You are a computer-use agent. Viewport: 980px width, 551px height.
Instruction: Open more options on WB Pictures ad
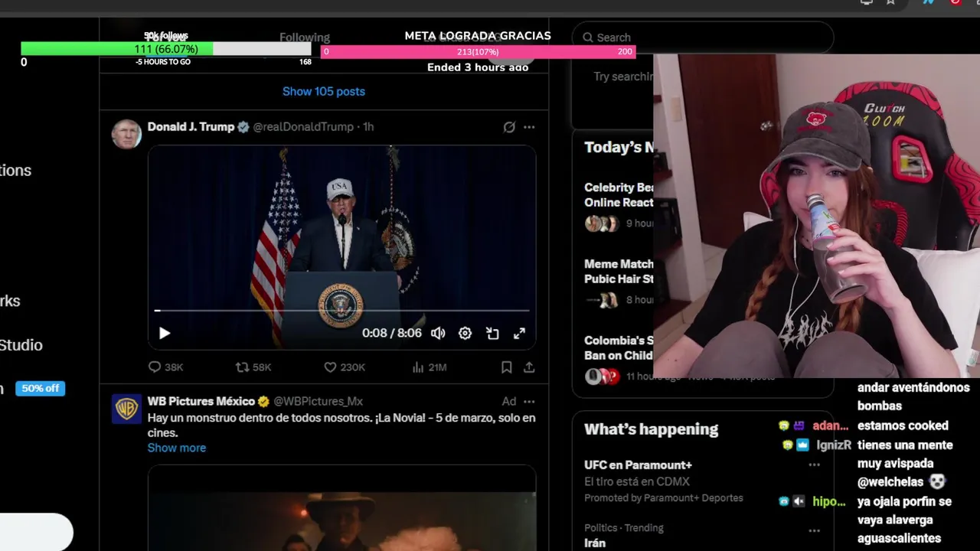click(529, 401)
